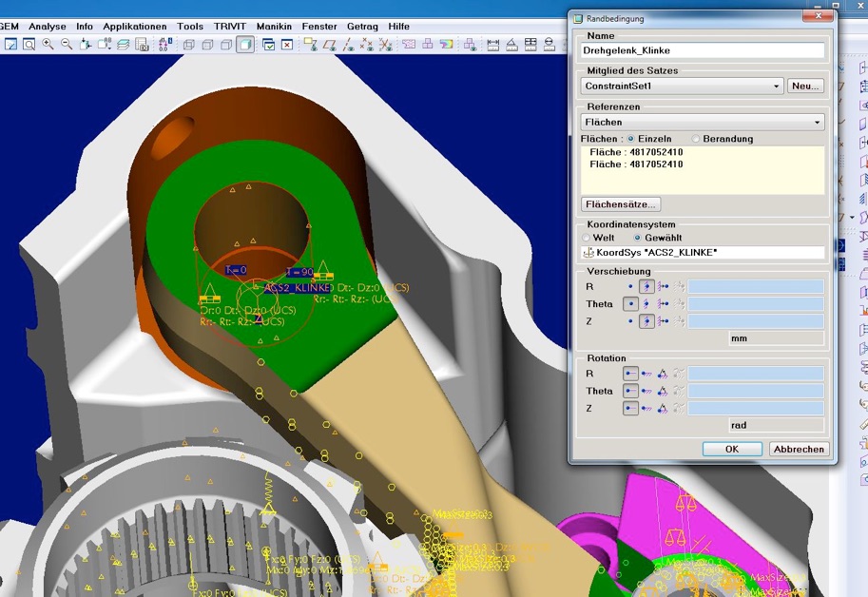Viewport: 868px width, 597px height.
Task: Toggle prescribed rotation for Rotation Theta
Action: [663, 391]
